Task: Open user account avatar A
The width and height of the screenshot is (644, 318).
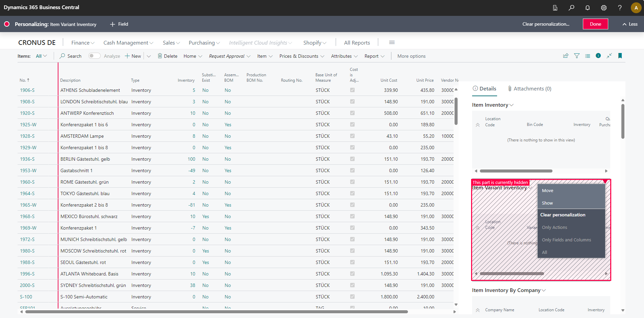Action: pyautogui.click(x=636, y=8)
